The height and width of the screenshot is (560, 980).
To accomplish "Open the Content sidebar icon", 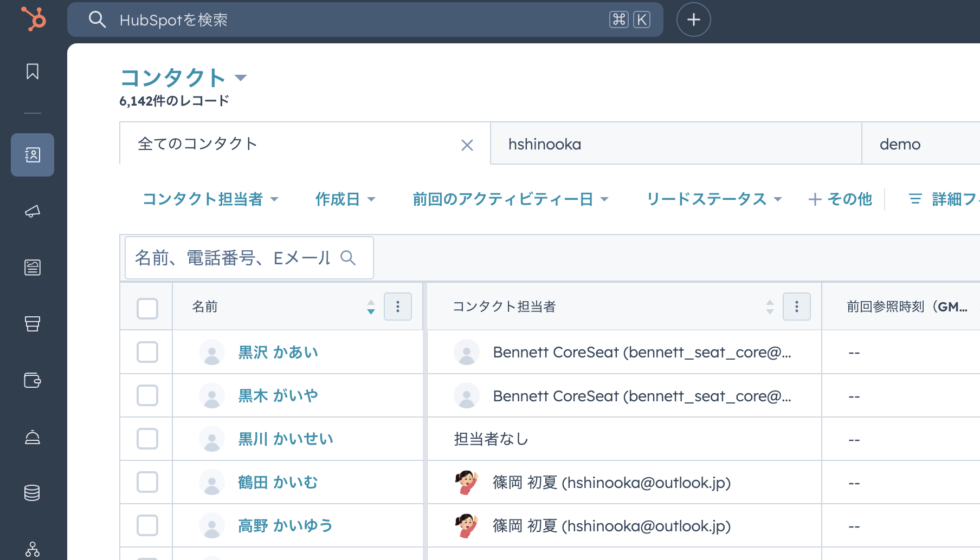I will pyautogui.click(x=33, y=268).
